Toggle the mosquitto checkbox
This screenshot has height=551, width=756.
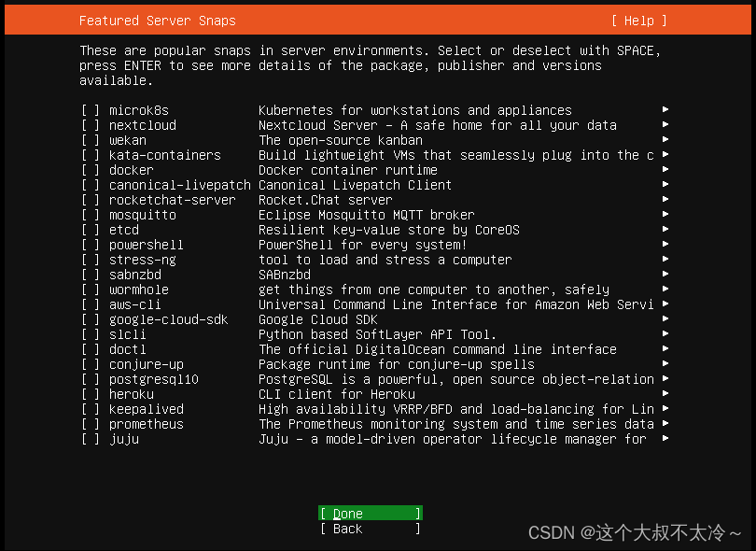click(91, 215)
